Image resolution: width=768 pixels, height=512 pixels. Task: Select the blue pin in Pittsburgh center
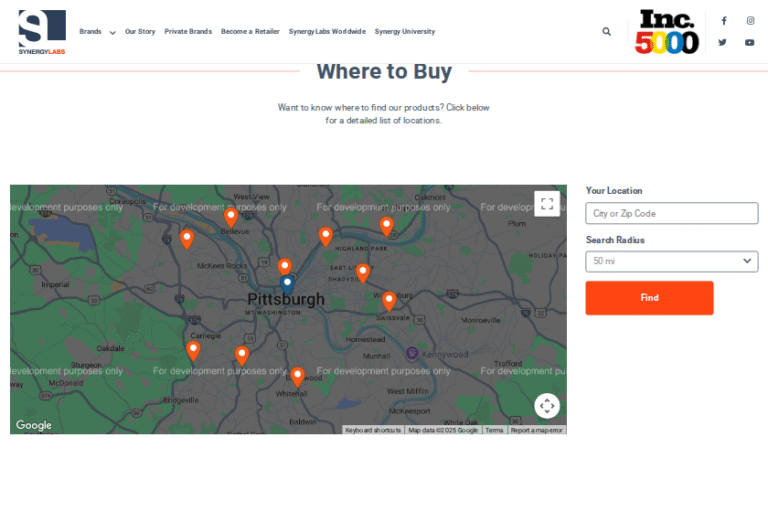288,284
